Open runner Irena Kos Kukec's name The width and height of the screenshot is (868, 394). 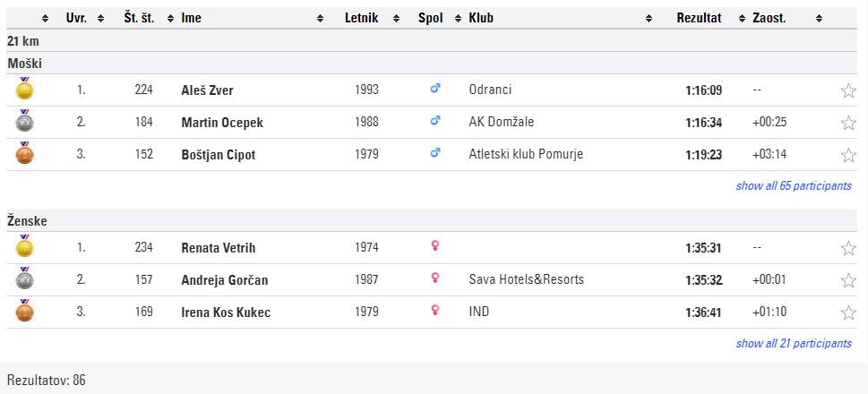pyautogui.click(x=226, y=313)
